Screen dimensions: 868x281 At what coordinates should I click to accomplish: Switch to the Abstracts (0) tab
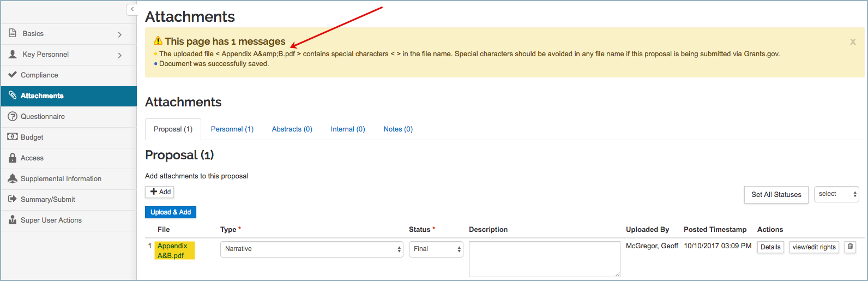(292, 129)
